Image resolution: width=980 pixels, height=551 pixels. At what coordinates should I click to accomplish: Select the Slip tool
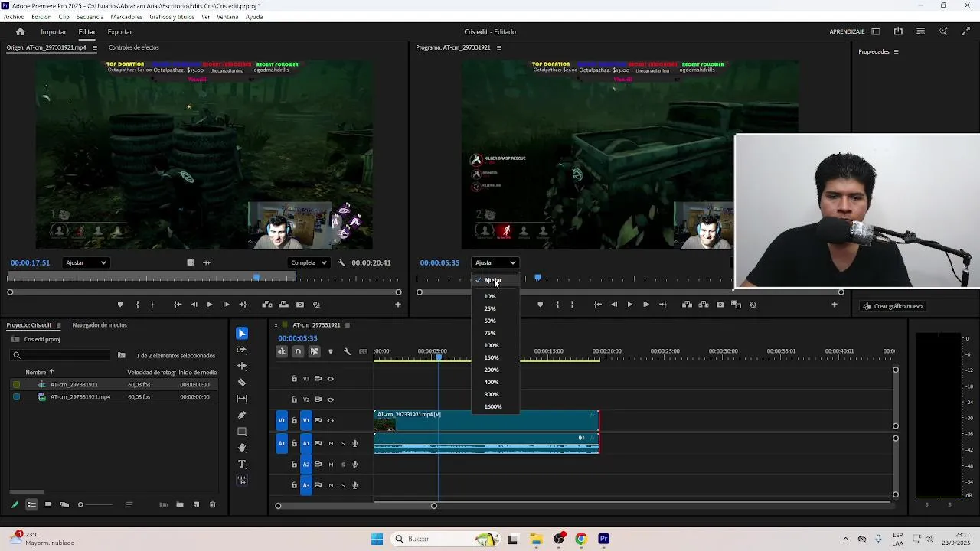(x=242, y=399)
